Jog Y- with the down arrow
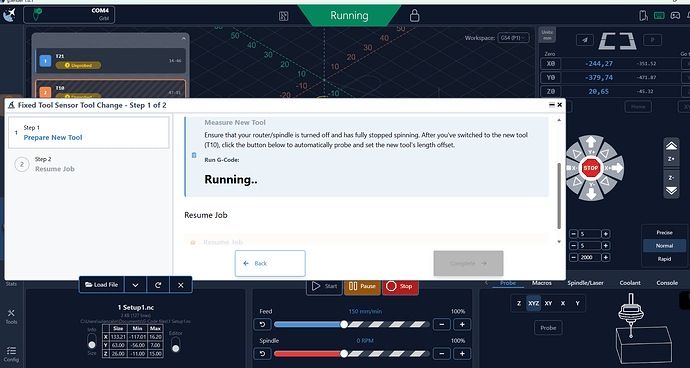The height and width of the screenshot is (368, 690). click(x=591, y=192)
